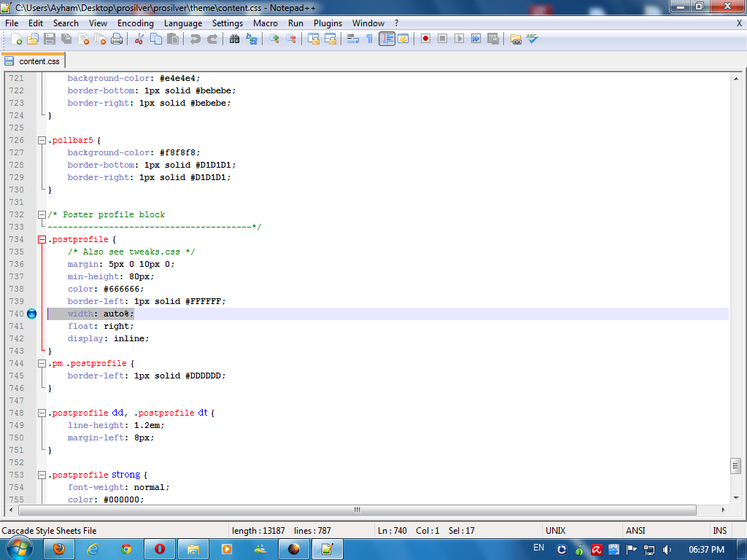Toggle the Word Wrap toolbar button
747x560 pixels.
click(353, 39)
